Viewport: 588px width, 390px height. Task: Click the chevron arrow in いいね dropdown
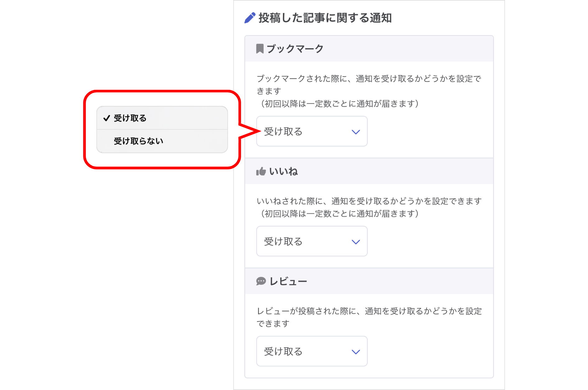click(356, 242)
